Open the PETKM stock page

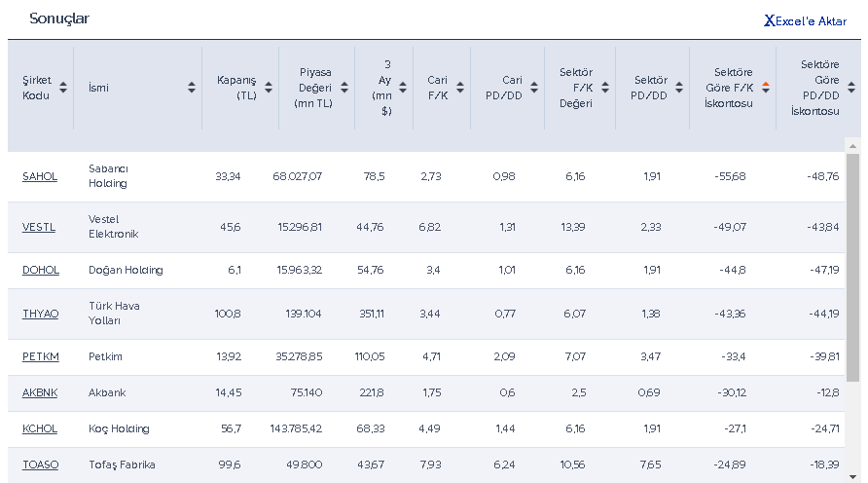(x=41, y=356)
